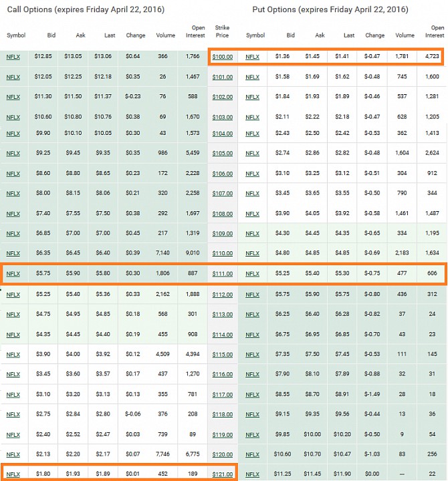Select put bid value $10.60
Viewport: 448px width, 481px height.
(282, 454)
